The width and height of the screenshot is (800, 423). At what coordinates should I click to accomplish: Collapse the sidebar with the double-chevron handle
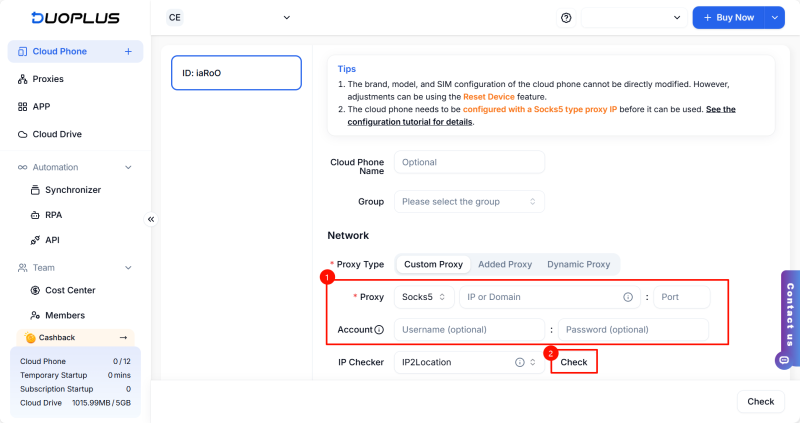point(151,219)
